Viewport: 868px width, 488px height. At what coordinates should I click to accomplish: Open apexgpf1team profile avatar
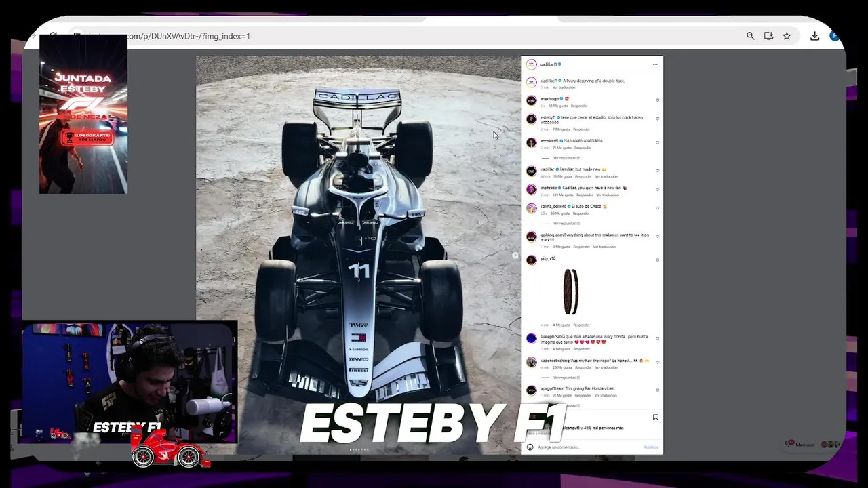(532, 390)
